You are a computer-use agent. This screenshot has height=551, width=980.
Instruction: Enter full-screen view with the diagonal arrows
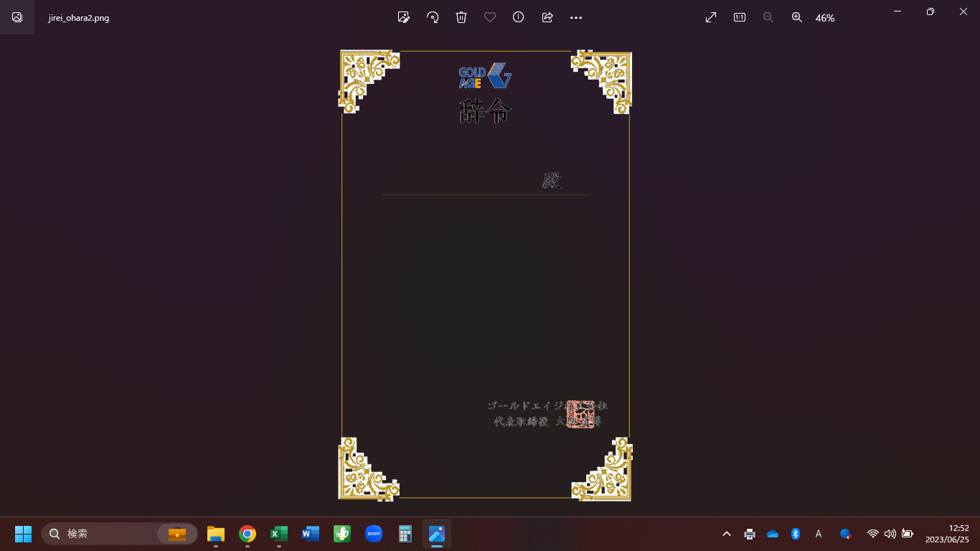(711, 17)
